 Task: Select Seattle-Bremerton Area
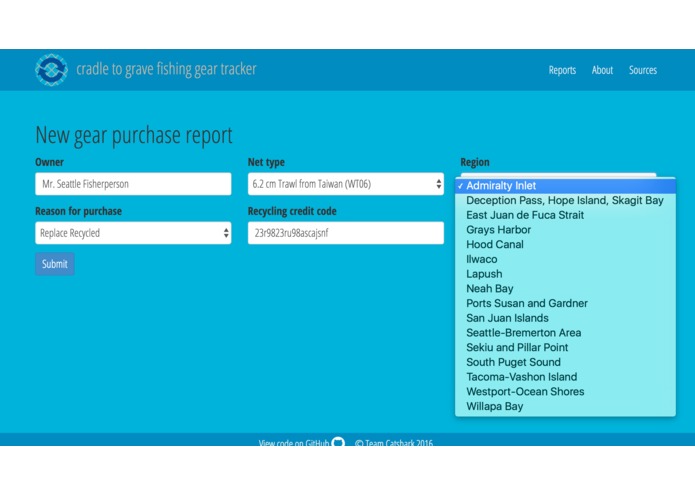tap(566, 333)
